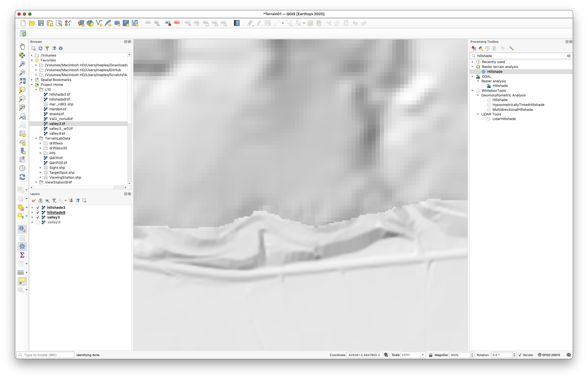Viewport: 588px width, 379px height.
Task: Open the Processing Toolbox options wrench
Action: click(x=512, y=48)
